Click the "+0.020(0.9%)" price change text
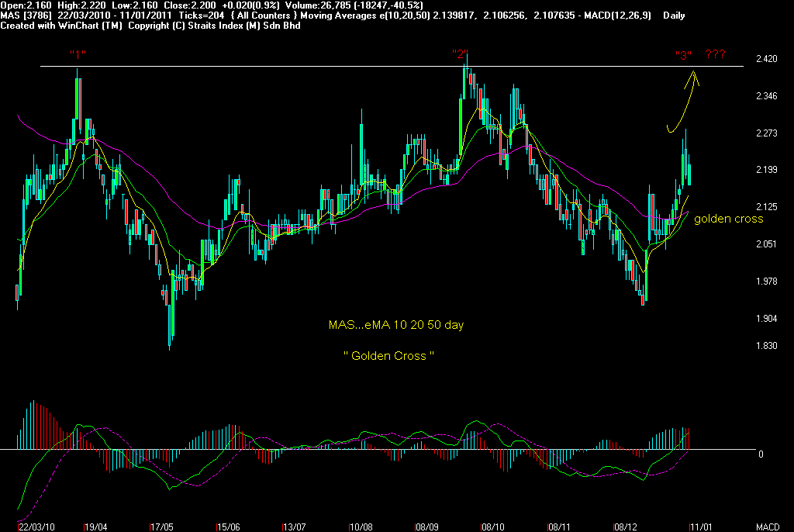The height and width of the screenshot is (532, 794). (250, 5)
